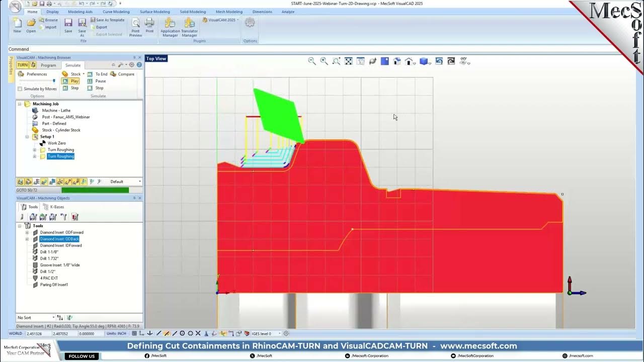
Task: Select the highlighted Turn Roughing operation
Action: pos(61,156)
